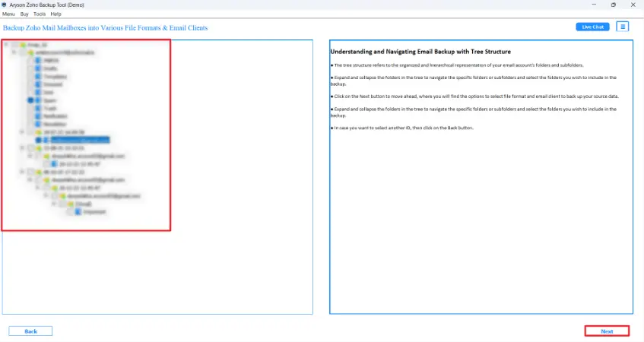This screenshot has width=644, height=342.
Task: Click the 'Understanding and Navigating Email Backup' heading
Action: [420, 52]
